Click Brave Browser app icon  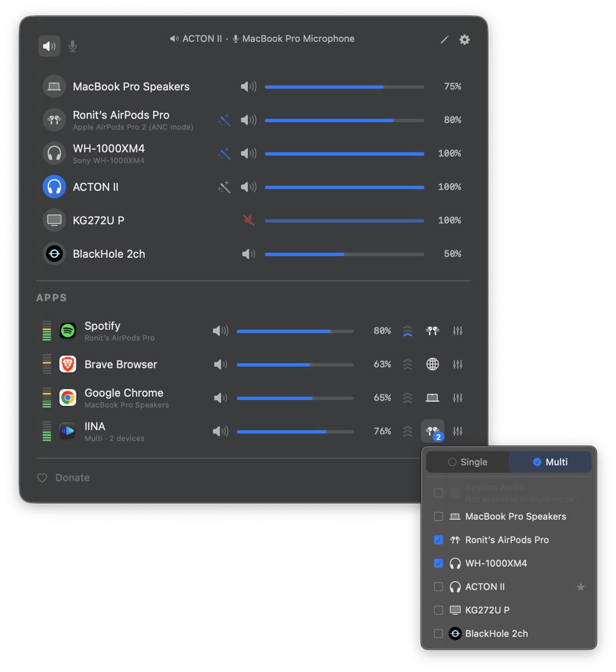(x=68, y=365)
